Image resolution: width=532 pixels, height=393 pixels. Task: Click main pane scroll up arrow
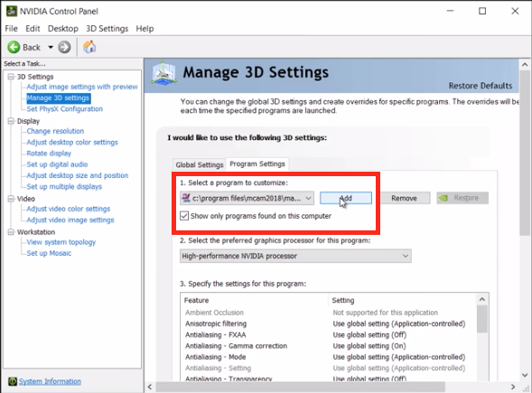[525, 64]
